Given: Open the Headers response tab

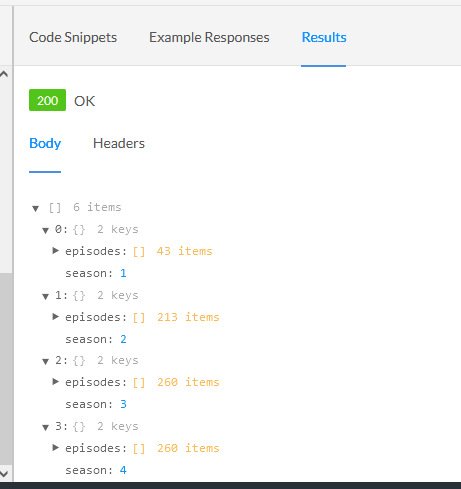Looking at the screenshot, I should [x=119, y=143].
